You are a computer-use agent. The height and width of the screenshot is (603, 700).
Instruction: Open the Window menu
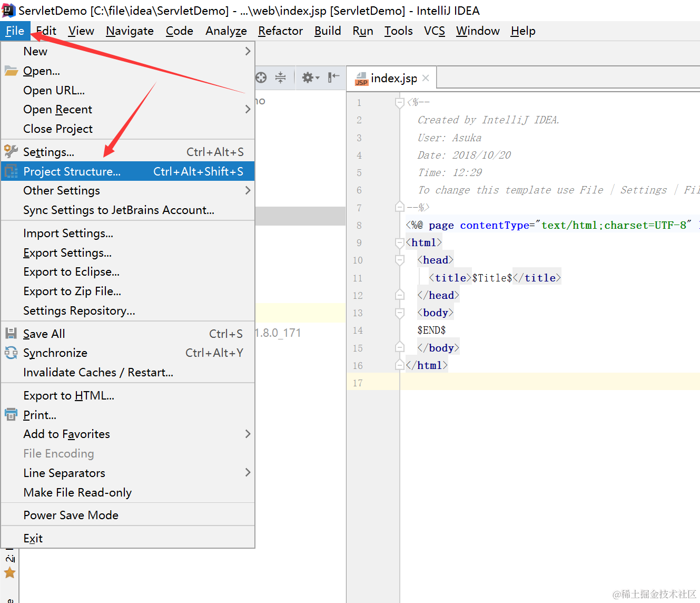[x=478, y=31]
